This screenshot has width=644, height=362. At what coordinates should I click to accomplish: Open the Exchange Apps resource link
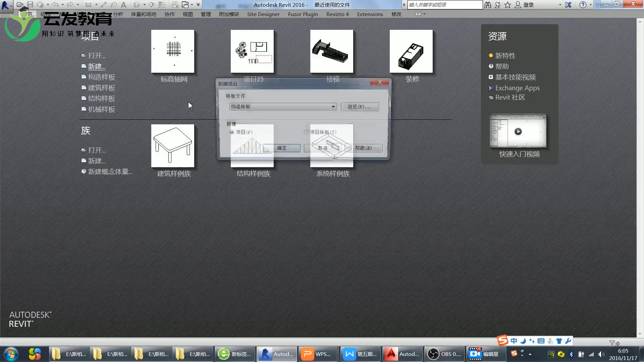point(517,88)
